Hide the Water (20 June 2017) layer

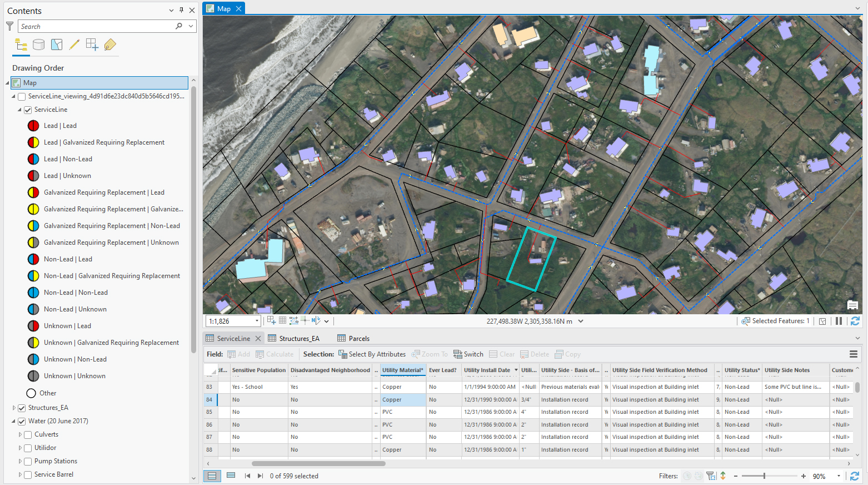pyautogui.click(x=23, y=421)
